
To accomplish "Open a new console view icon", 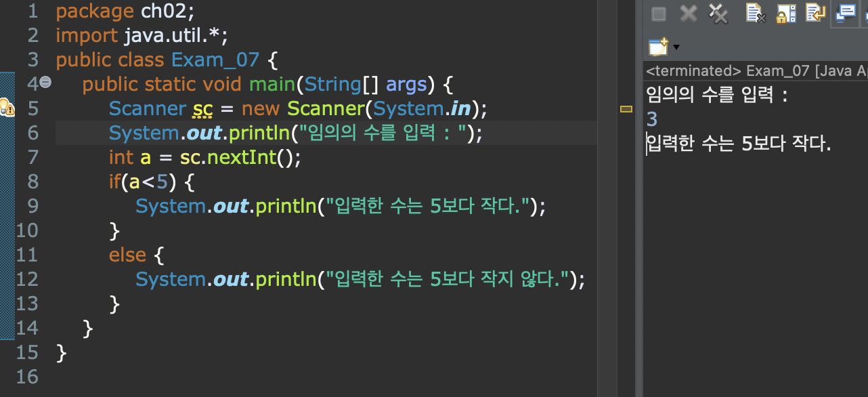I will tap(657, 47).
